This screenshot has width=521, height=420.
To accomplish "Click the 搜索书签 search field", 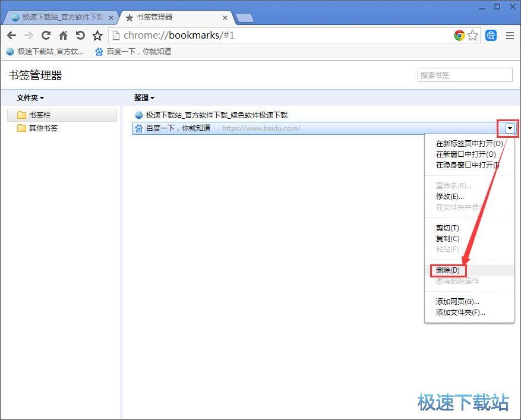I will [465, 75].
